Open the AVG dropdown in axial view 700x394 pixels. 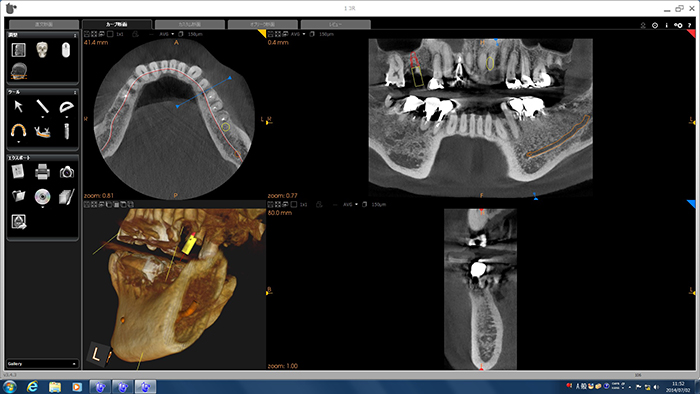pyautogui.click(x=167, y=34)
